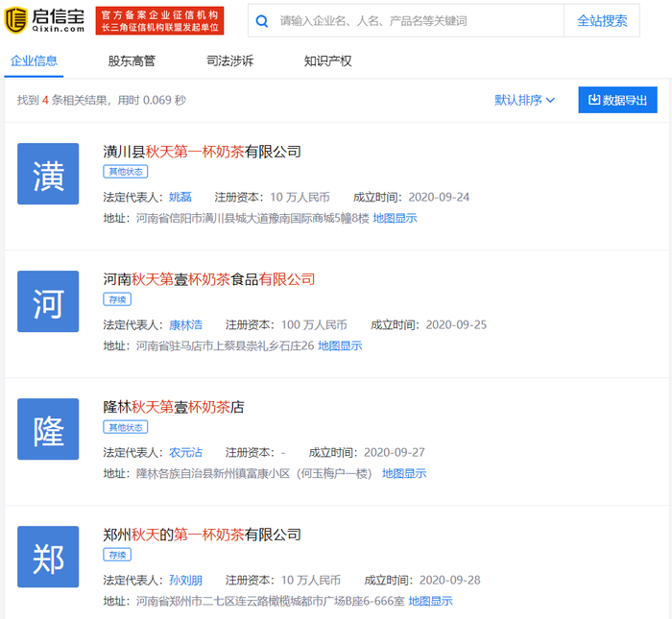Switch to the 股东高管 tab
Image resolution: width=672 pixels, height=619 pixels.
(132, 60)
